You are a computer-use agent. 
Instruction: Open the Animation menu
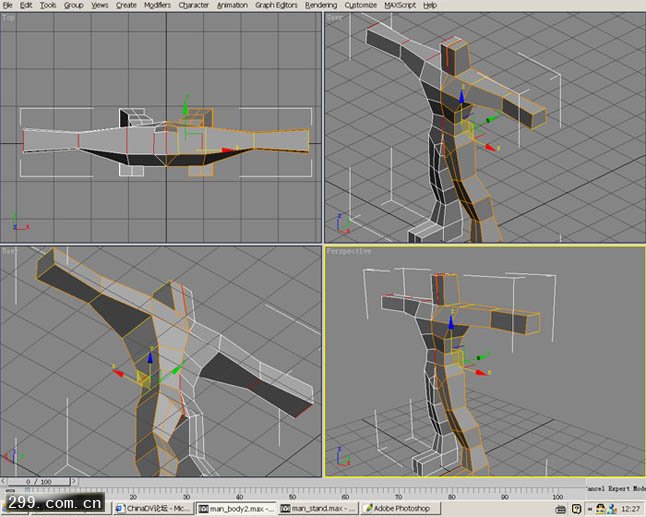(x=232, y=5)
